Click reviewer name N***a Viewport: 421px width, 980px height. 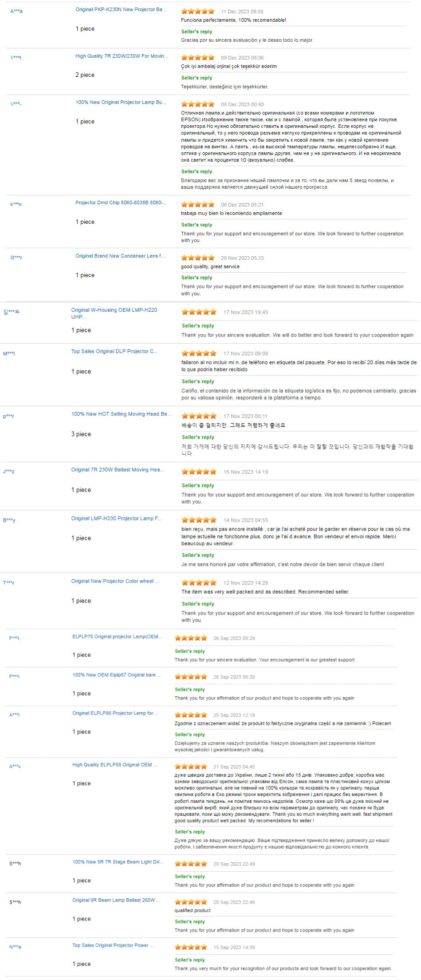coord(15,947)
